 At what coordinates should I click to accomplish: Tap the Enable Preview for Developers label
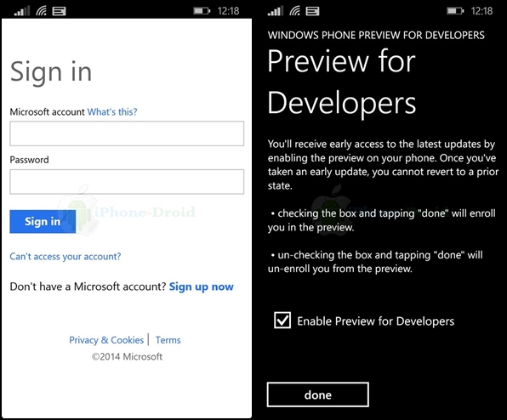click(376, 321)
